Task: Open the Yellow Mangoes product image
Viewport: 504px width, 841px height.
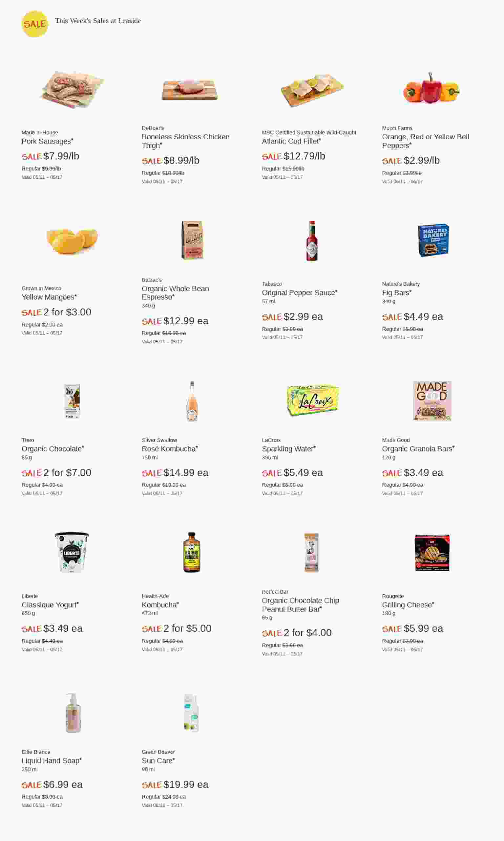Action: 72,240
